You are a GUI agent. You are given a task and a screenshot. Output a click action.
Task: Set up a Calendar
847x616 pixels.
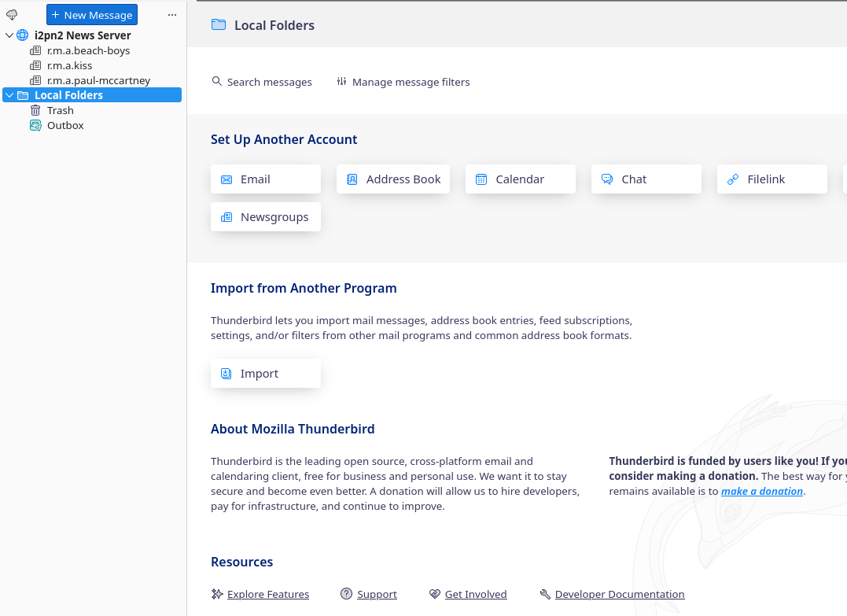[x=521, y=179]
